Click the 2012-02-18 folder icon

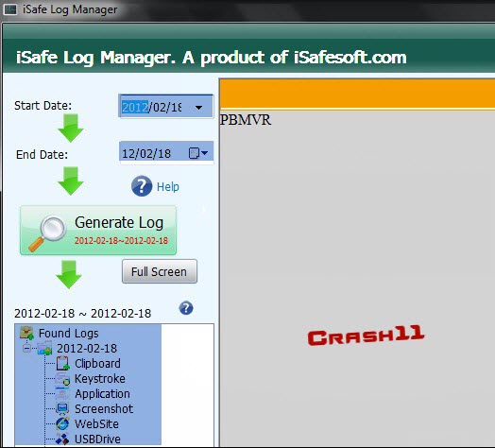[44, 348]
